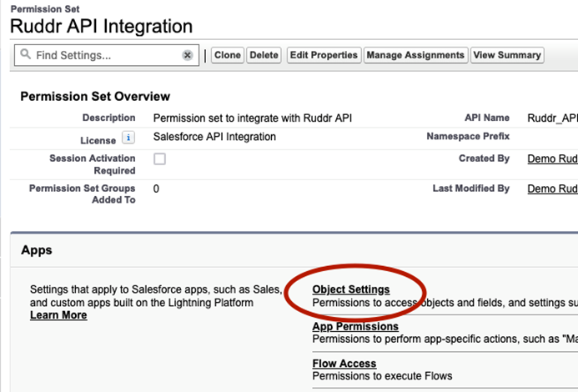This screenshot has width=578, height=392.
Task: Select description 'Permission set to integrate with Ruddr API'
Action: point(253,118)
